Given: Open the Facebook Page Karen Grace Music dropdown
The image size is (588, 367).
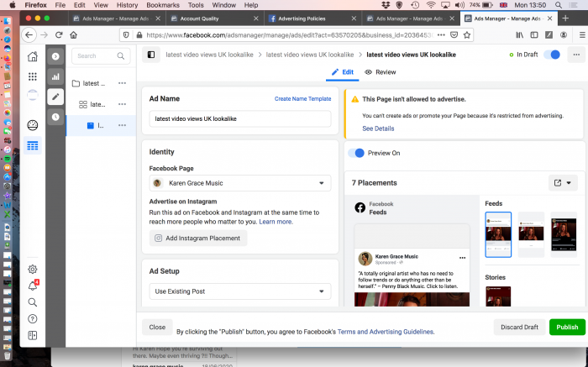Looking at the screenshot, I should point(240,183).
